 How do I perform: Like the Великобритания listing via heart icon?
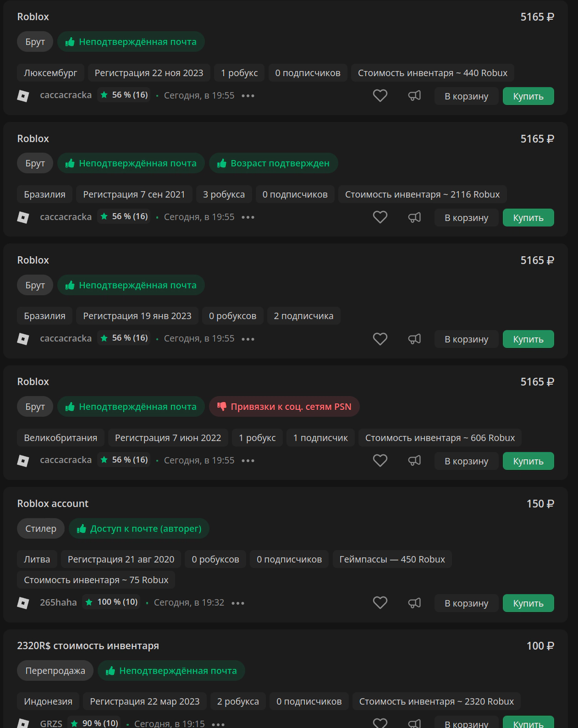(x=380, y=461)
